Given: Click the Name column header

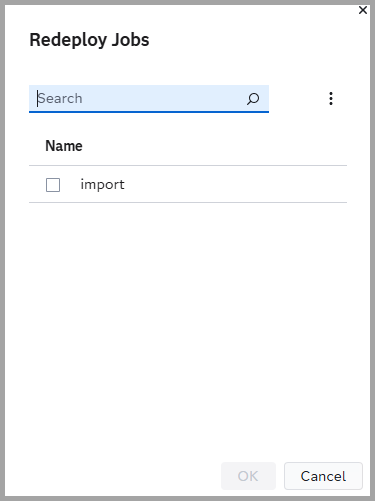Looking at the screenshot, I should [x=64, y=146].
